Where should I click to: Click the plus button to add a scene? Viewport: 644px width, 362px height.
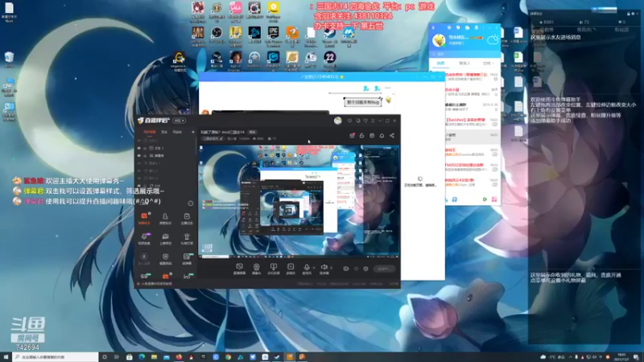192,132
